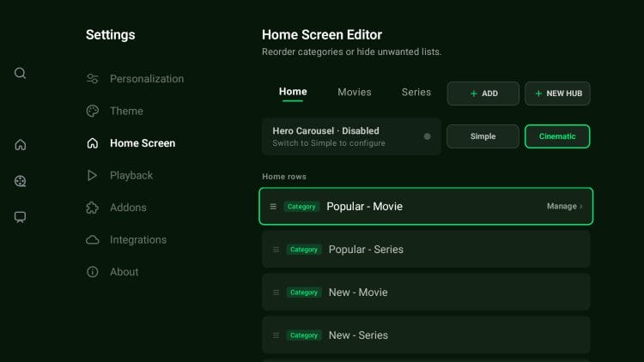Select Simple hero layout
644x362 pixels.
[x=483, y=136]
